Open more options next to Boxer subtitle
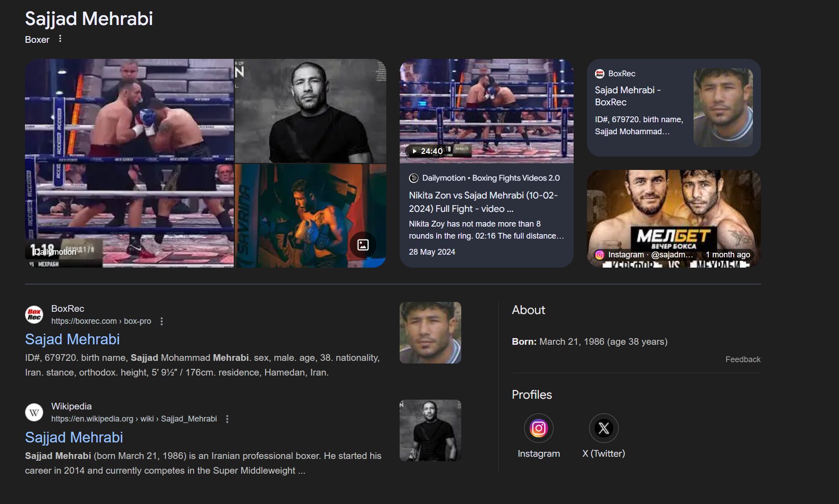This screenshot has height=504, width=839. (60, 39)
